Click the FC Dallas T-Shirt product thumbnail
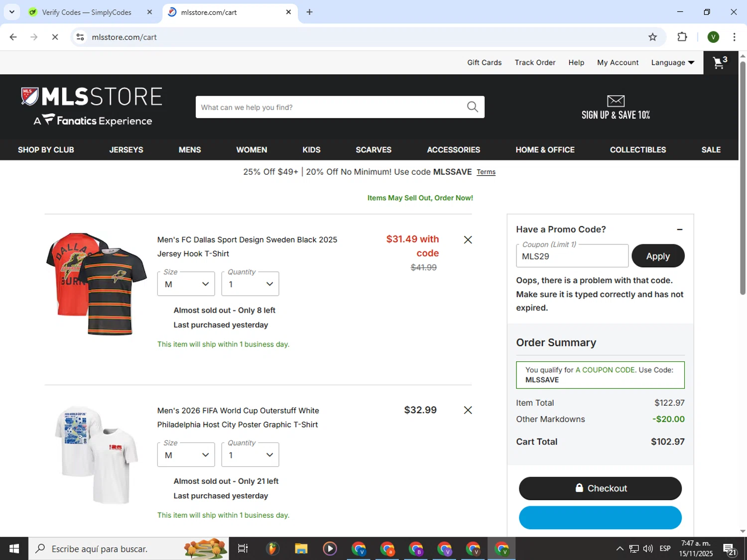Viewport: 747px width, 560px height. (96, 284)
